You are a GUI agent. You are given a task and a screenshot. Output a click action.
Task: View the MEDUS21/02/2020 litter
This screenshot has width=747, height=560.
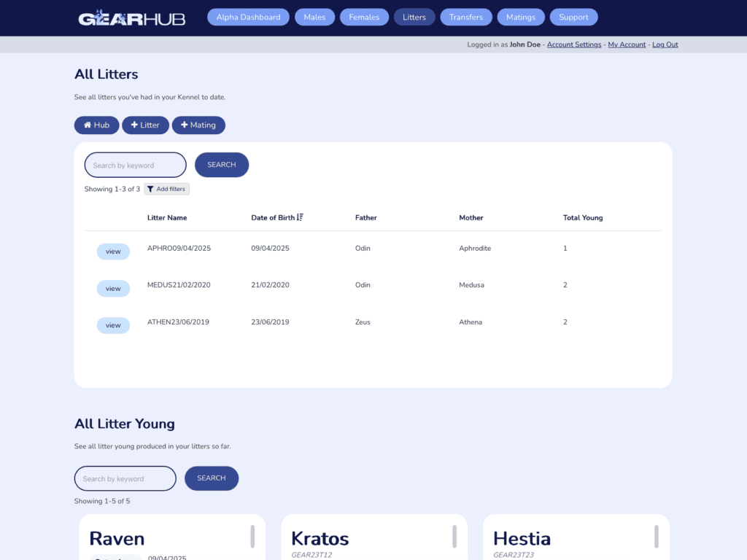pos(113,289)
